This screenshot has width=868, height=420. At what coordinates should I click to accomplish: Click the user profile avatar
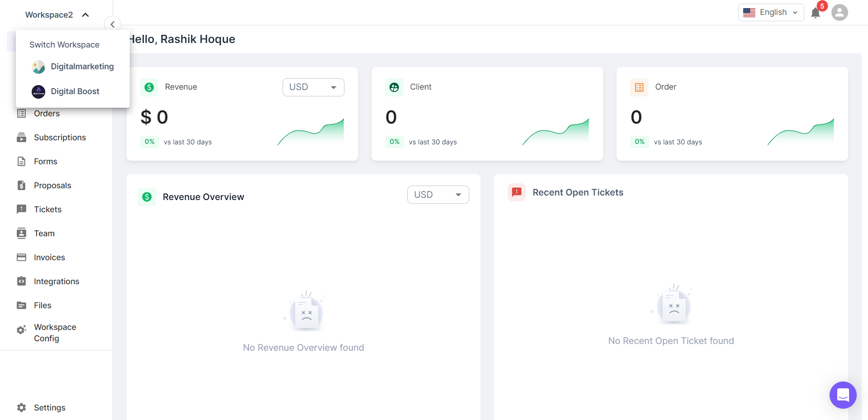pos(839,12)
